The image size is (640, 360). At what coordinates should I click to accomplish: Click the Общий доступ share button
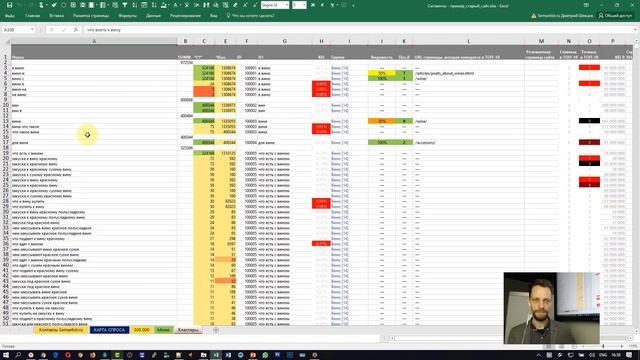[x=615, y=16]
